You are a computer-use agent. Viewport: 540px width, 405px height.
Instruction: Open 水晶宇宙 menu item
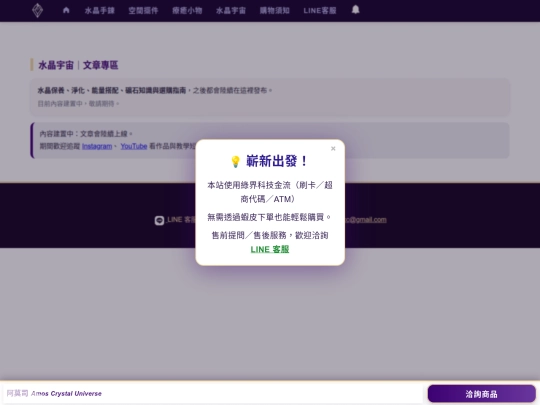pyautogui.click(x=231, y=11)
